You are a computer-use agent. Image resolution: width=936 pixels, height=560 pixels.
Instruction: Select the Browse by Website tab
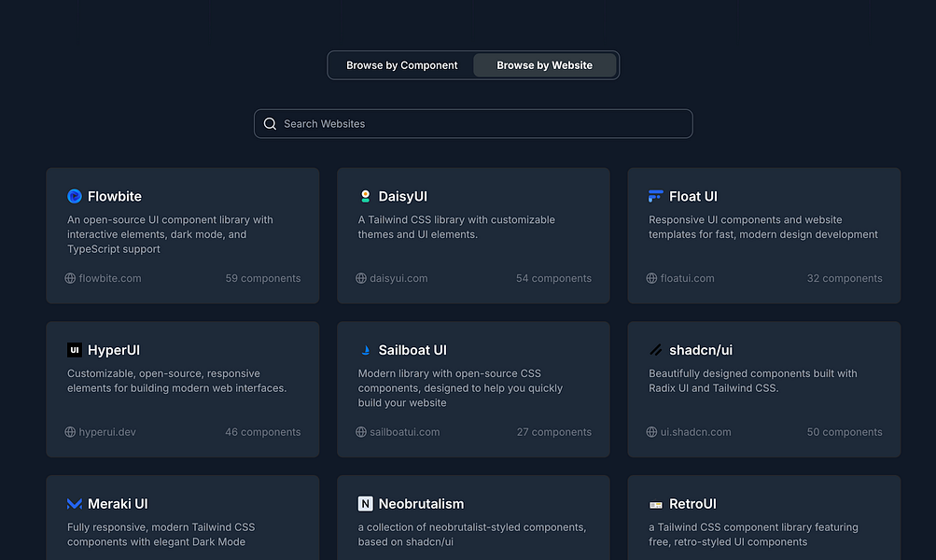click(x=544, y=65)
